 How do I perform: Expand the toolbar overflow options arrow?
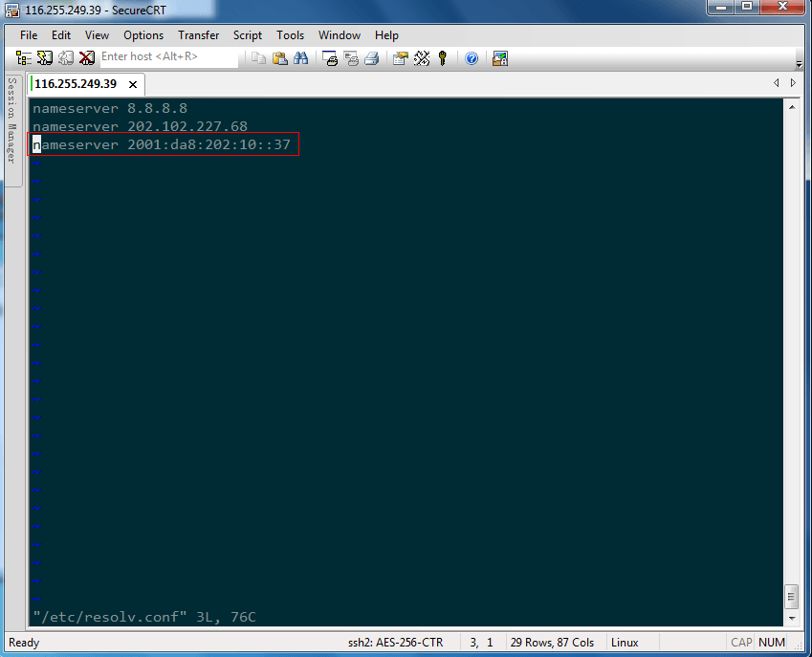(x=799, y=63)
